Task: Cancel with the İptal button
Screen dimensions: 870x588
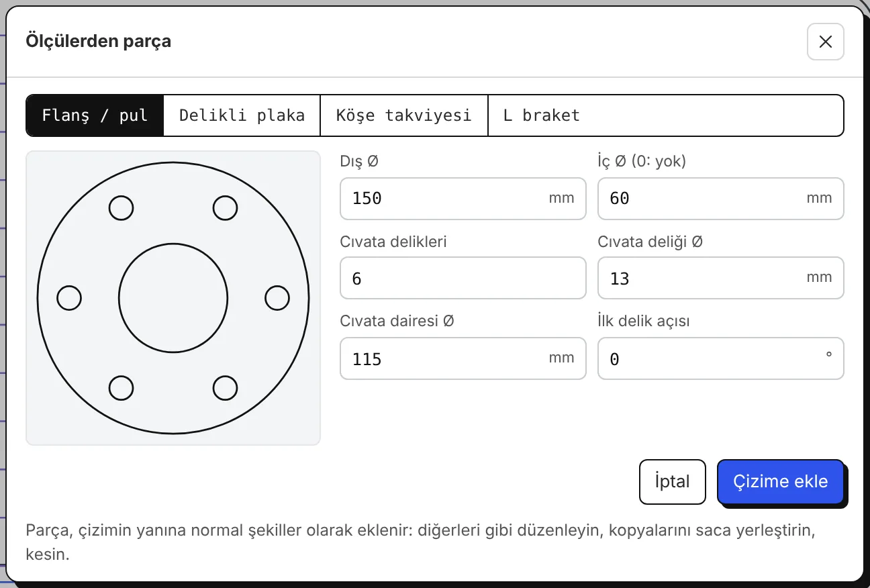Action: 673,482
